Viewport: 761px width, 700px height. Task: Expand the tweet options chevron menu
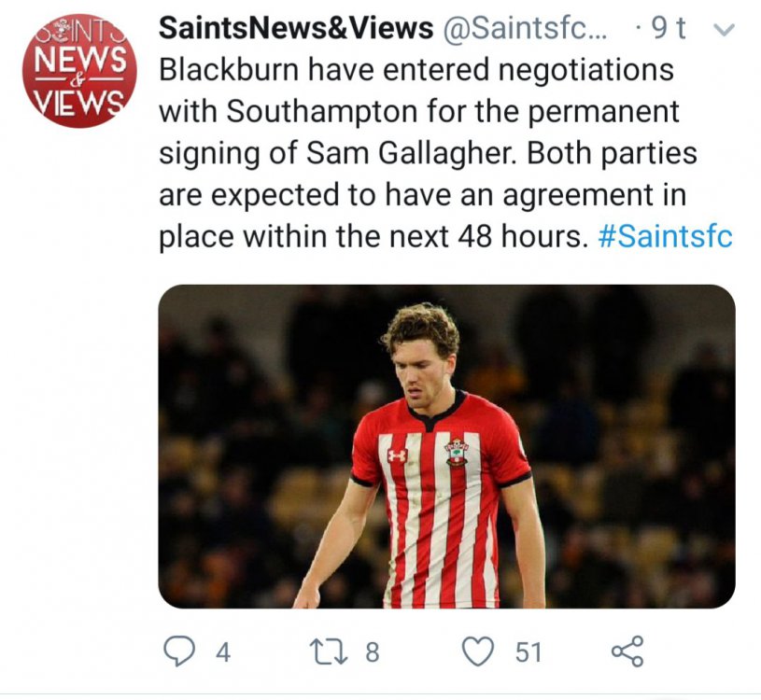click(x=723, y=30)
